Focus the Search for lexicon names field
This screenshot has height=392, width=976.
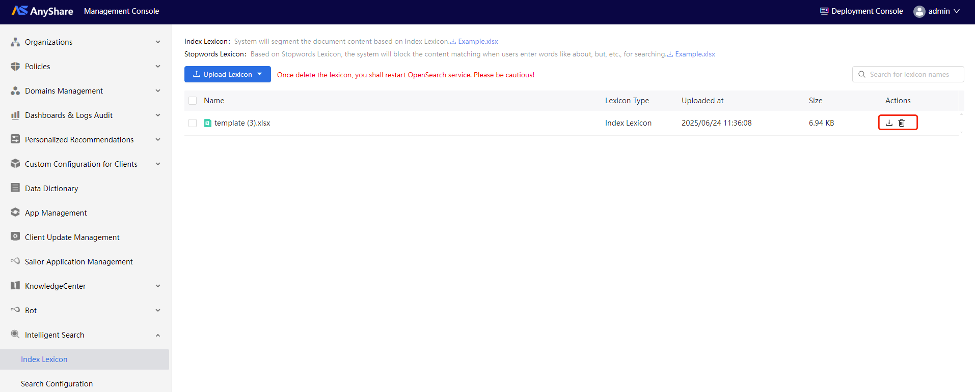(x=909, y=75)
